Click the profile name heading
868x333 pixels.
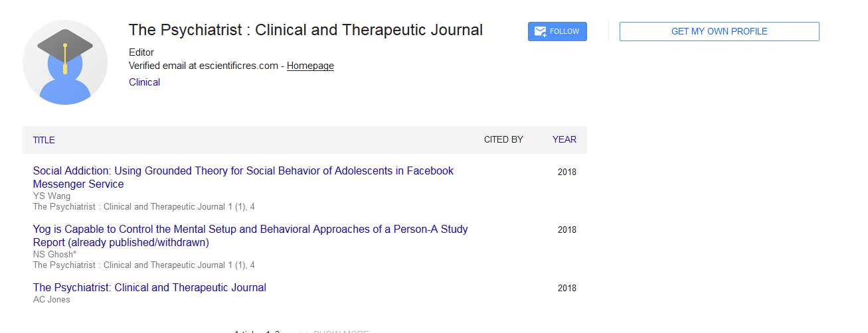305,30
